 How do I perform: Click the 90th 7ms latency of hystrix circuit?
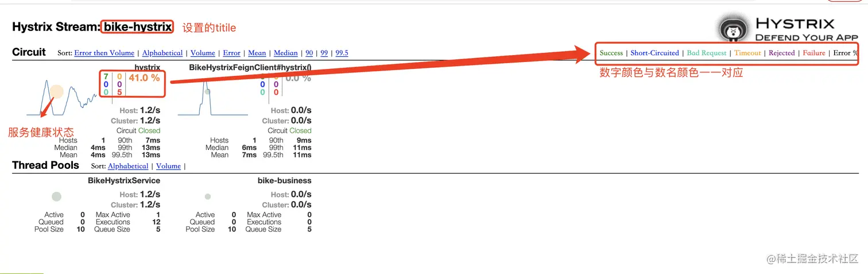[153, 140]
